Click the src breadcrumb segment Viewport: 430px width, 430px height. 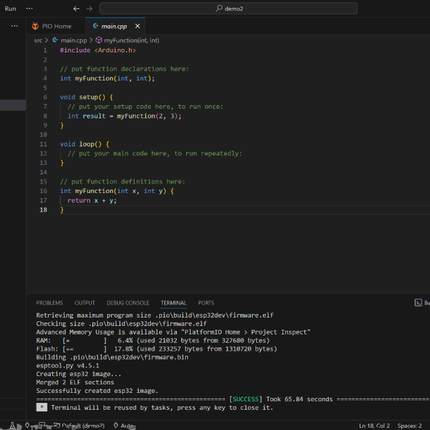point(38,40)
